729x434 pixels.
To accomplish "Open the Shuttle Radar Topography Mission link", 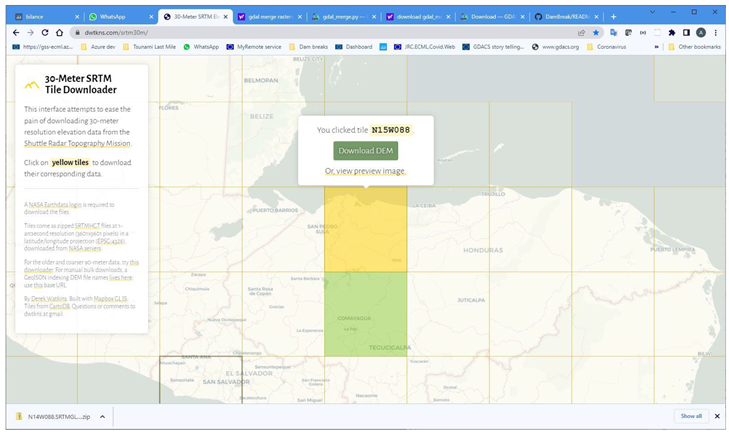I will 77,143.
